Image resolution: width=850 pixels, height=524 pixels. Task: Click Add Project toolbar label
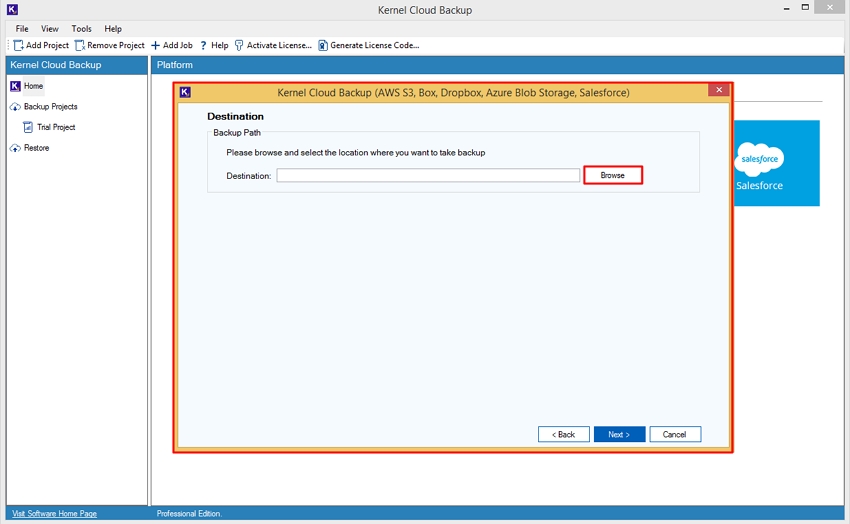pyautogui.click(x=47, y=46)
